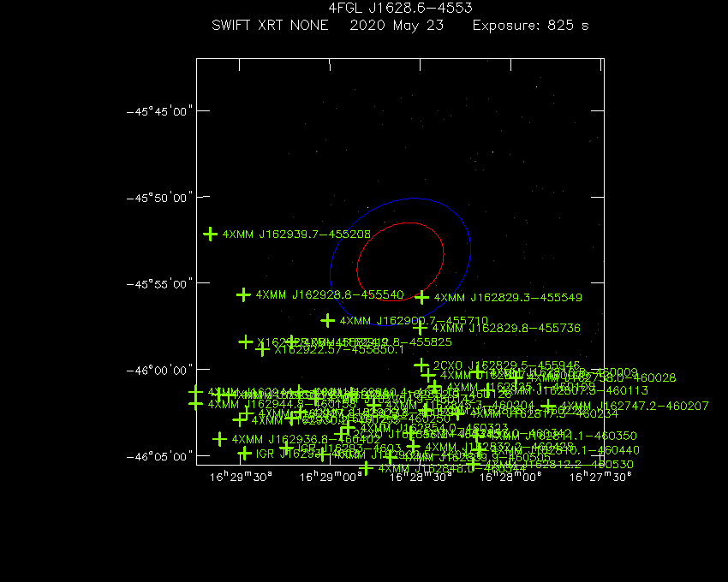Click the -45°45'00" declination axis label
Image resolution: width=728 pixels, height=582 pixels.
click(x=159, y=112)
